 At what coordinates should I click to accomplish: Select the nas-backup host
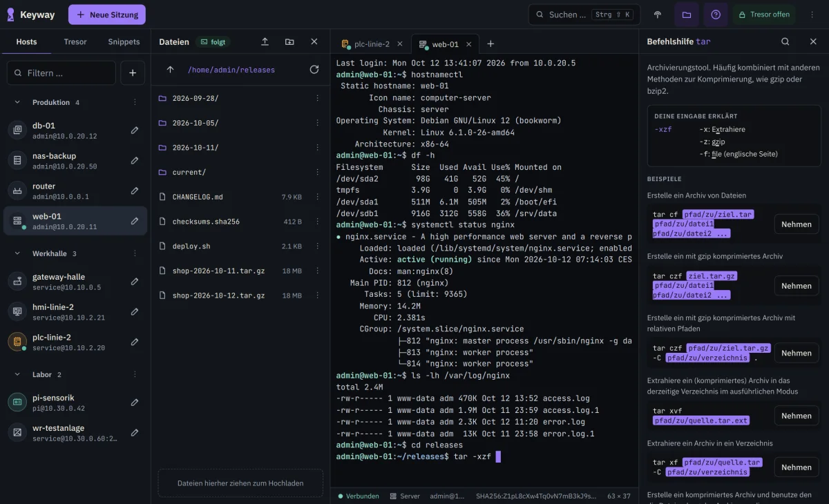pos(75,161)
